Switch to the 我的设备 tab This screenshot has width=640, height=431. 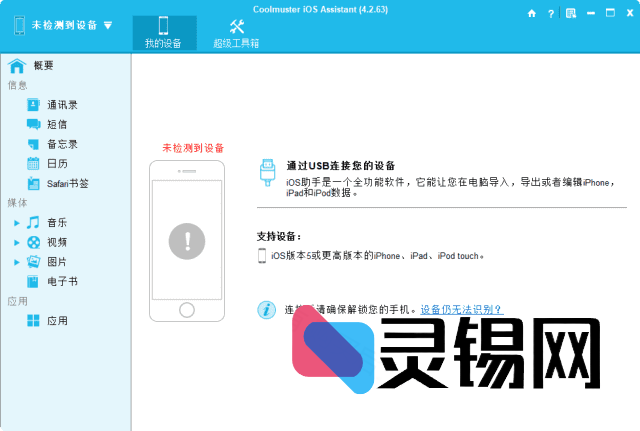coord(164,33)
